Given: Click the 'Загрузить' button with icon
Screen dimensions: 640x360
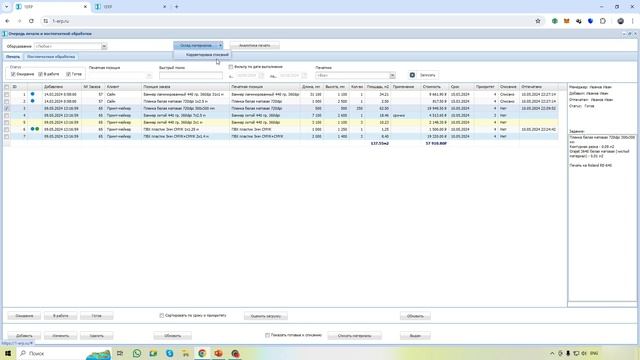Looking at the screenshot, I should tap(423, 75).
